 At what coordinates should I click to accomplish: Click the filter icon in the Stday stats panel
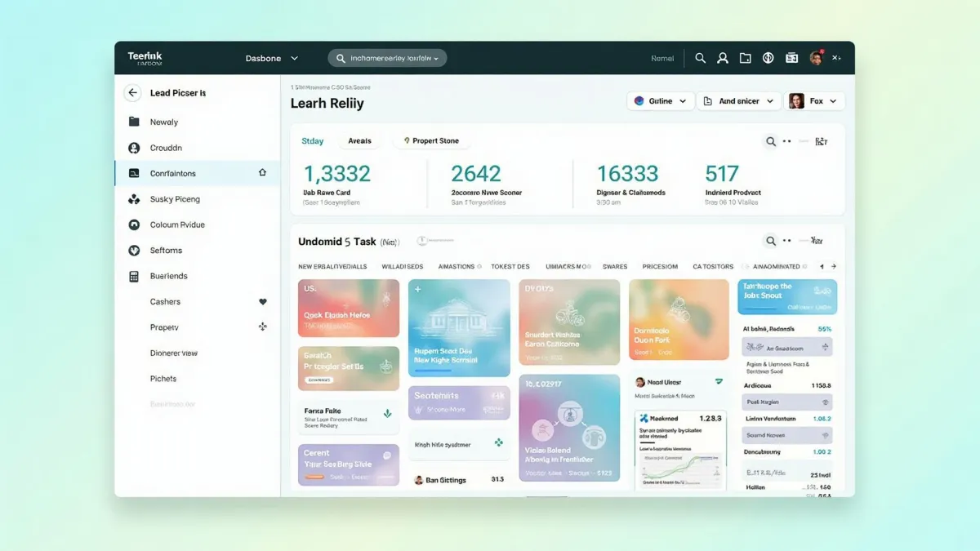click(821, 141)
